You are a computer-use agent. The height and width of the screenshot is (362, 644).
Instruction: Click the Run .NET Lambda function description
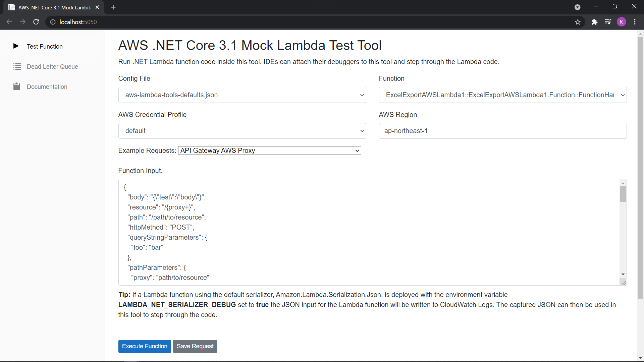click(x=309, y=62)
